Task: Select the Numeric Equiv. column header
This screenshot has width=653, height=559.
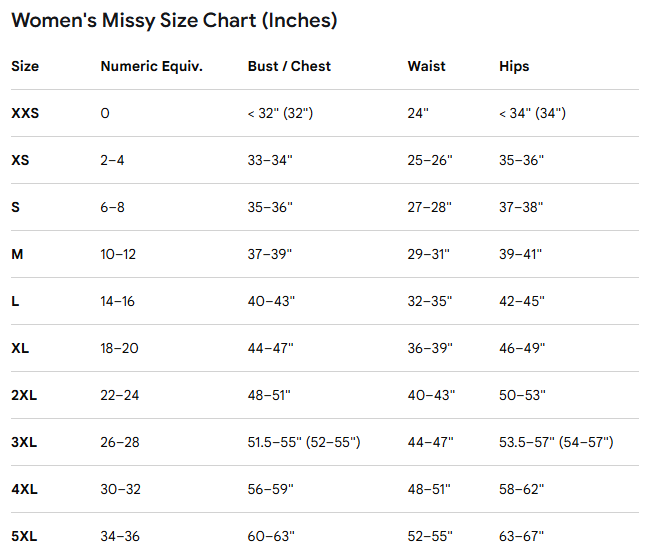Action: point(152,67)
